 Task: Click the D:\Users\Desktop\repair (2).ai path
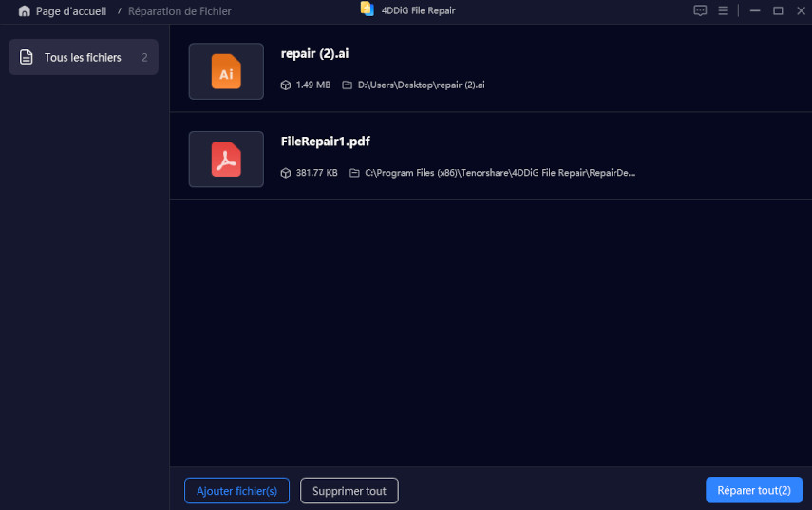(x=421, y=85)
